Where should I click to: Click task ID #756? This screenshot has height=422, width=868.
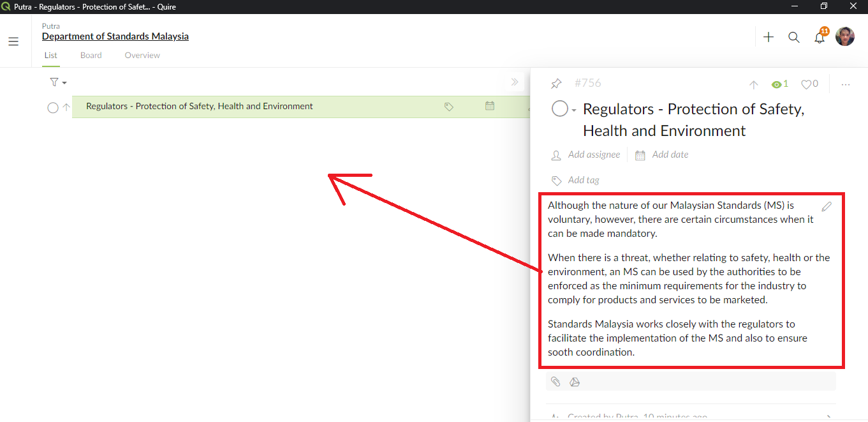pyautogui.click(x=588, y=83)
